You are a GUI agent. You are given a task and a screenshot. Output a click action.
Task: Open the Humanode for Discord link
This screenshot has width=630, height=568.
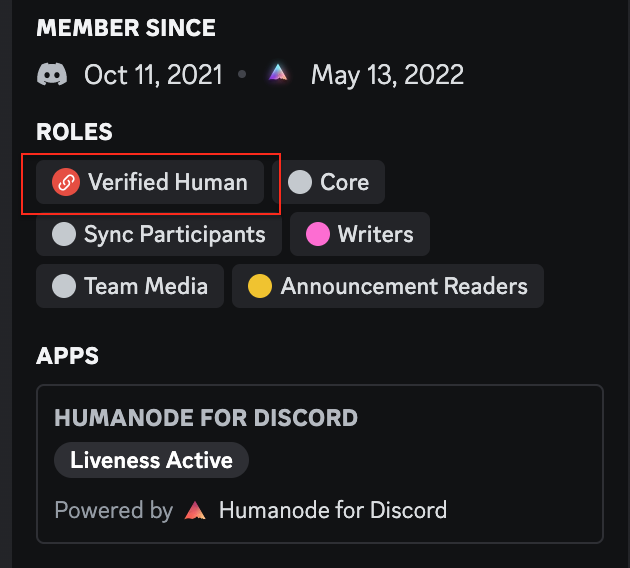click(333, 510)
